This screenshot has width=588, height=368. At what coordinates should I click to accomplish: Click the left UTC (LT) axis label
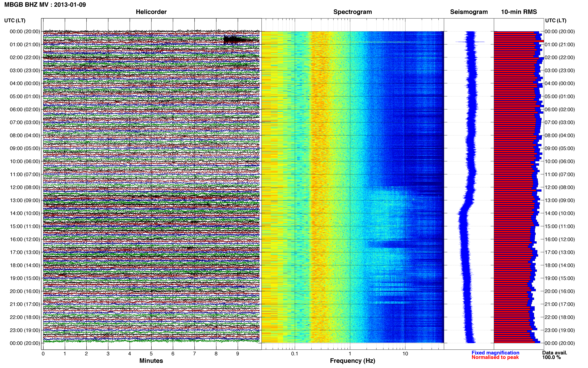15,20
